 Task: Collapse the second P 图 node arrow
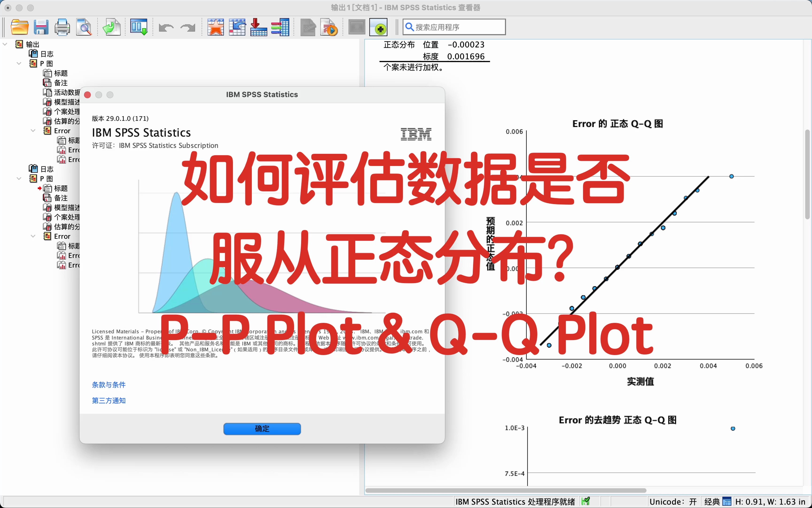click(19, 179)
